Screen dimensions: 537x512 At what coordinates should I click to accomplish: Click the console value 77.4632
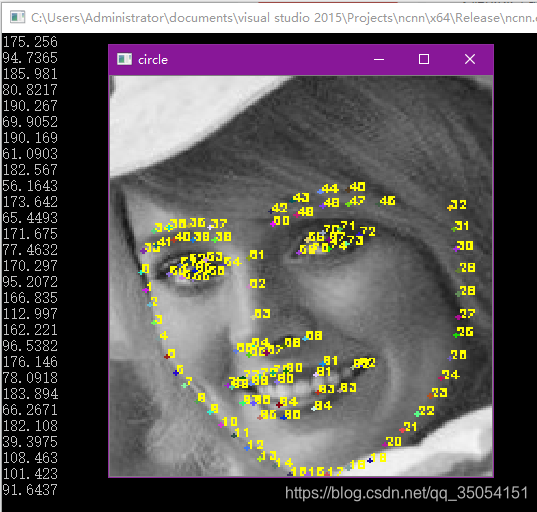coord(30,250)
